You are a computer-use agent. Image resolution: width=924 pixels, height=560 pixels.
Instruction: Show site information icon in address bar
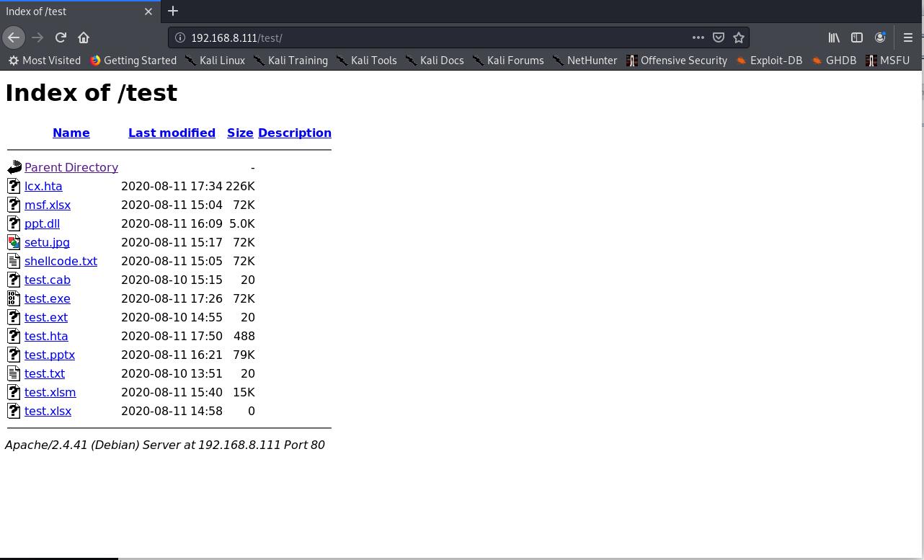point(180,37)
